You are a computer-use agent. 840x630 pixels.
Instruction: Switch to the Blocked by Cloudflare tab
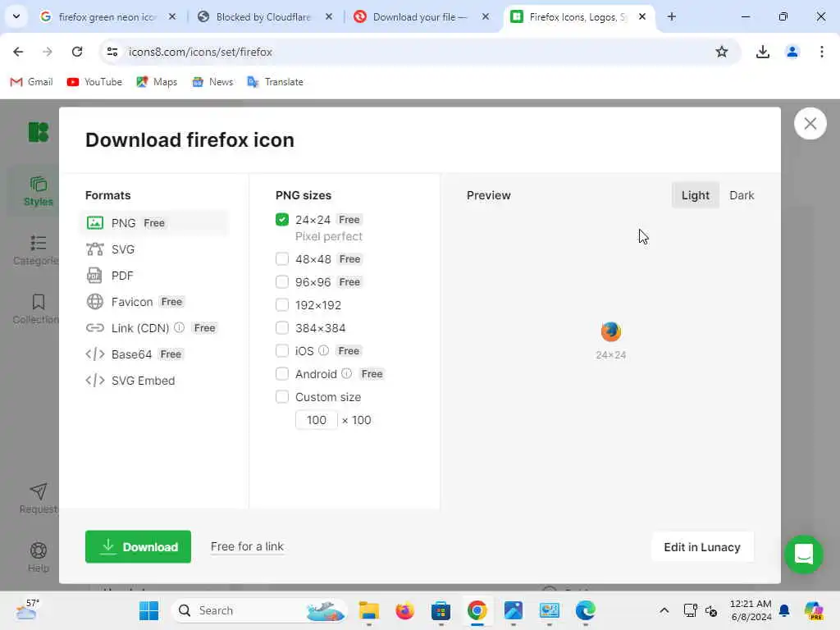pos(266,17)
